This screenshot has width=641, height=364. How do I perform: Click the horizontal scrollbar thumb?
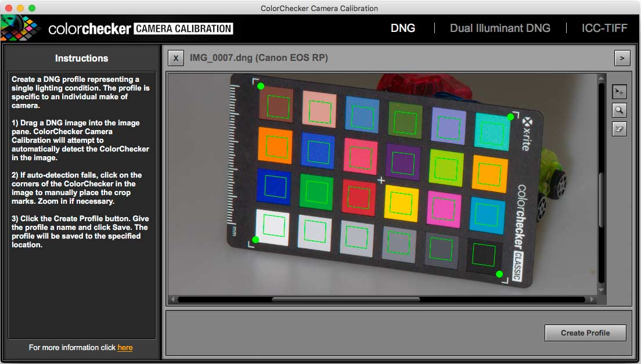(346, 300)
